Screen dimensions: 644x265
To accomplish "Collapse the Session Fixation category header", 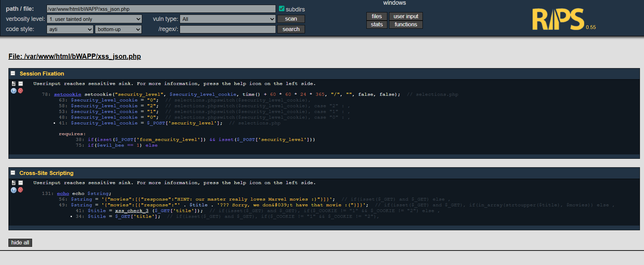I will coord(13,73).
